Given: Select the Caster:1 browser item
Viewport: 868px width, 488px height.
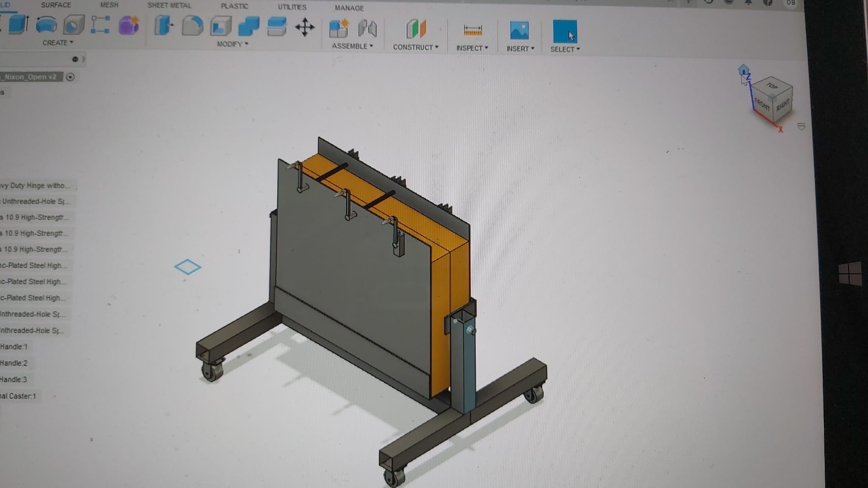Looking at the screenshot, I should click(x=18, y=396).
